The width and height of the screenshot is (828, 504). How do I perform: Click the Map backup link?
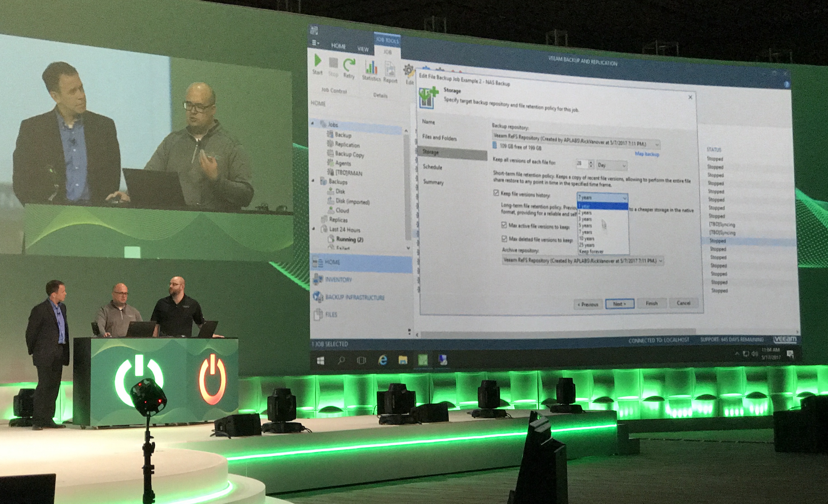[647, 154]
